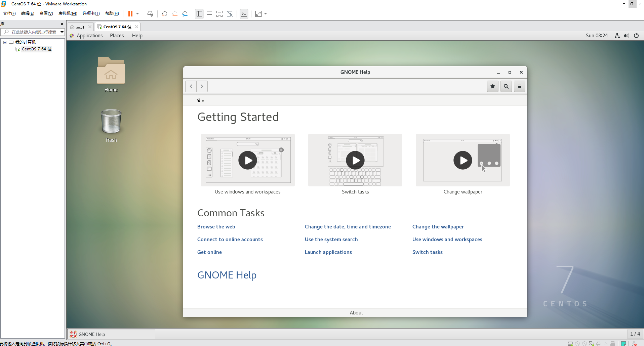Open the snapshot manager

[185, 14]
